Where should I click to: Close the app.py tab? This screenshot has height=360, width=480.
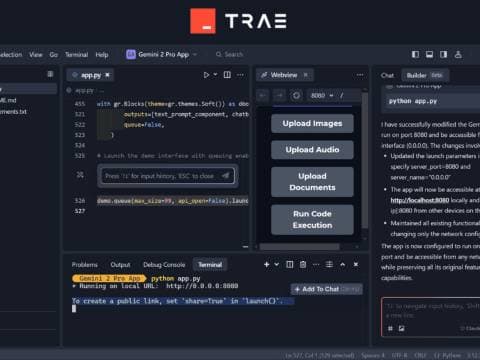tap(107, 75)
